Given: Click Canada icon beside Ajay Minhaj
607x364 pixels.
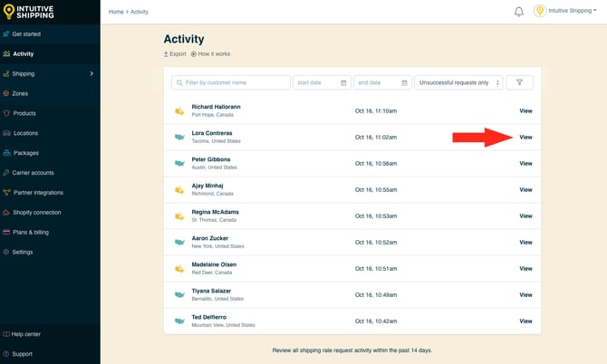Looking at the screenshot, I should (x=179, y=190).
